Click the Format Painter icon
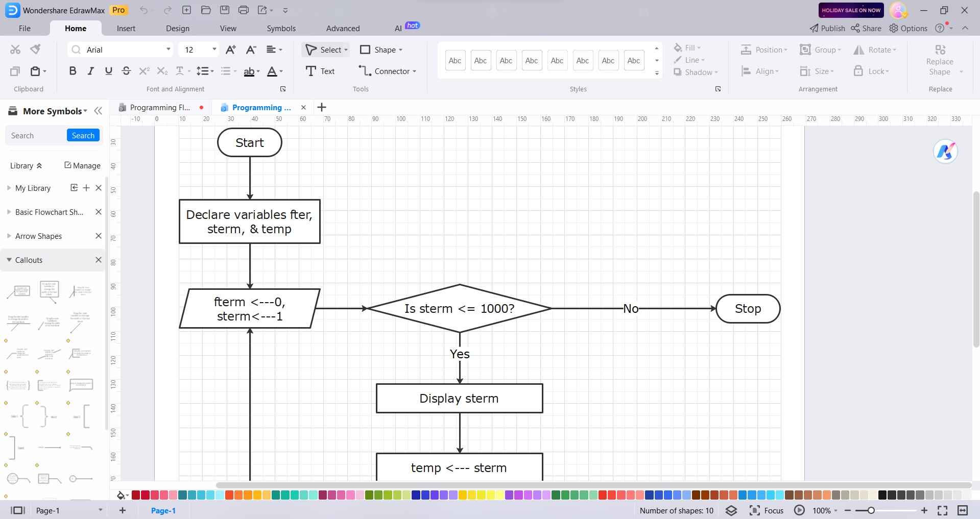980x519 pixels. [x=34, y=49]
